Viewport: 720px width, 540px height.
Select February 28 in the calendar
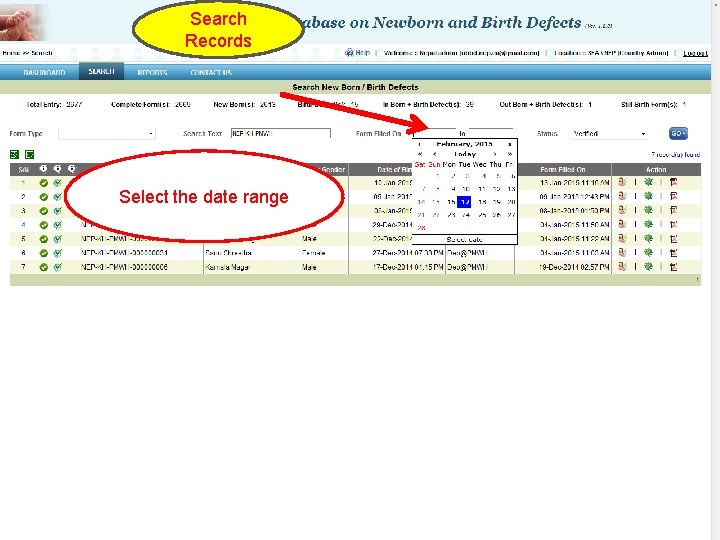[422, 227]
